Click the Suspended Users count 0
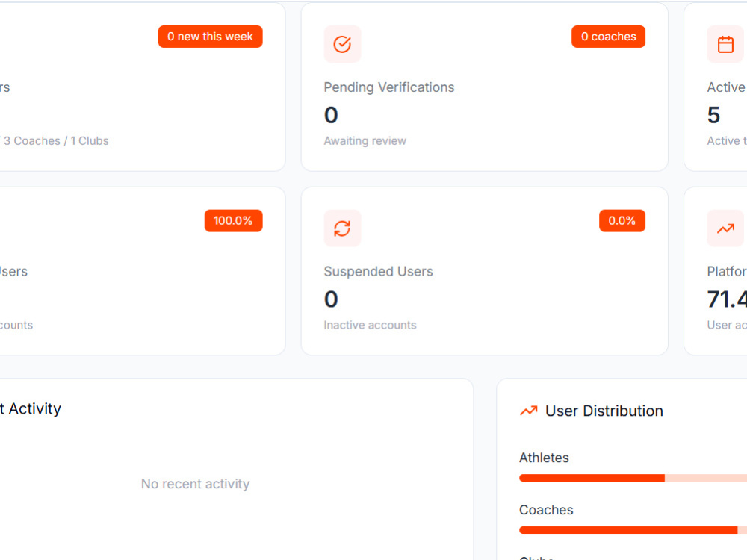747x560 pixels. click(331, 299)
